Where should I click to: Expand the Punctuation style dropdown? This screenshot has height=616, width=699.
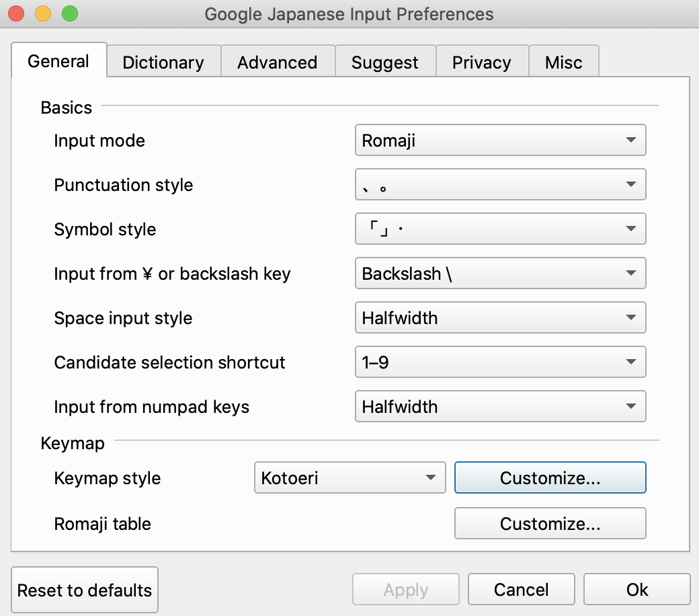pyautogui.click(x=500, y=184)
